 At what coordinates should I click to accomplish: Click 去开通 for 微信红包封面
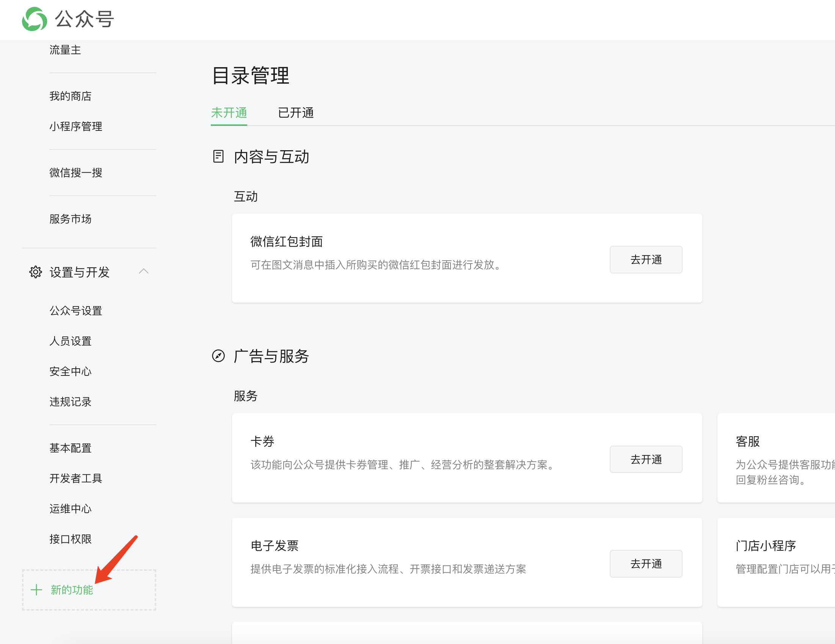click(646, 260)
